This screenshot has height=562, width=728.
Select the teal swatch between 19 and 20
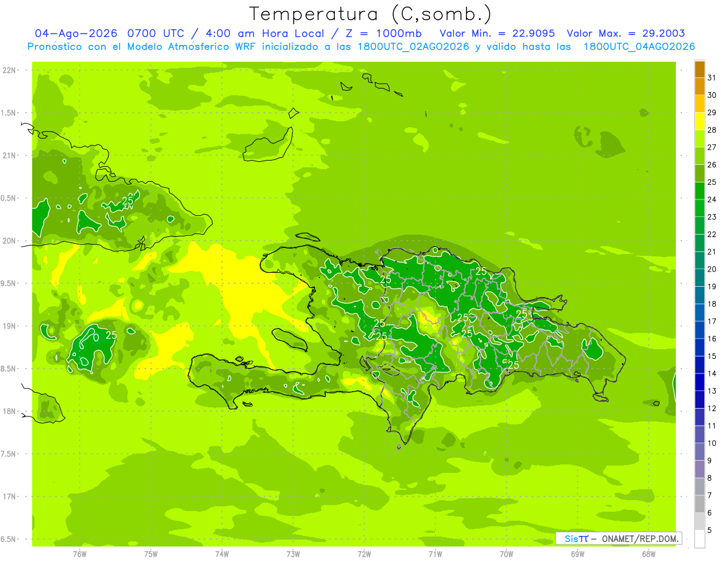[699, 278]
